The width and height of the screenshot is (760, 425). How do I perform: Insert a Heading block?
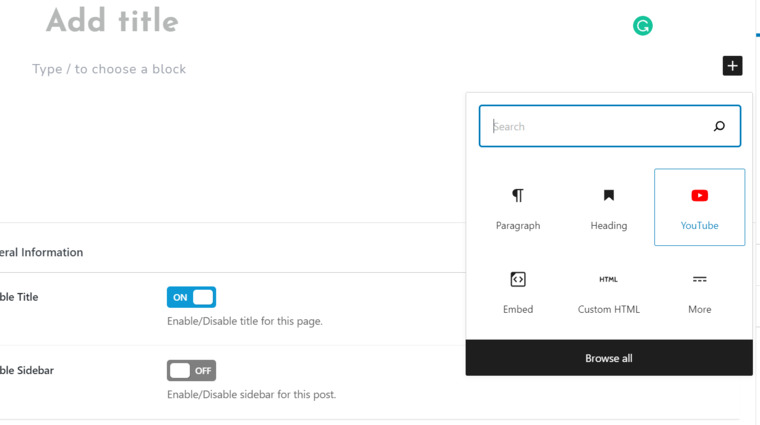coord(608,208)
